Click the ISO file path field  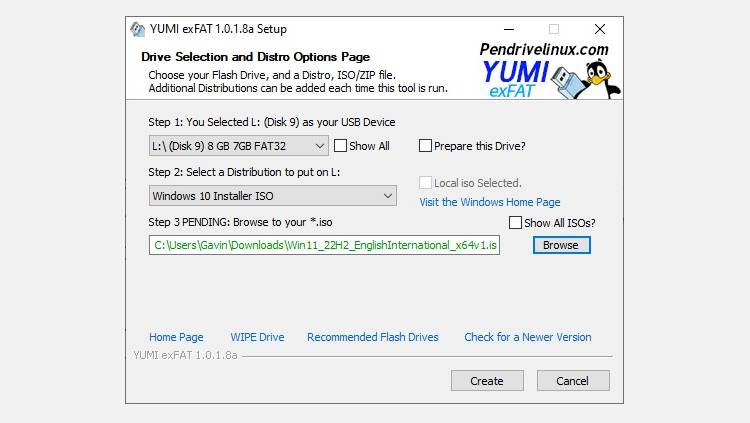tap(324, 245)
